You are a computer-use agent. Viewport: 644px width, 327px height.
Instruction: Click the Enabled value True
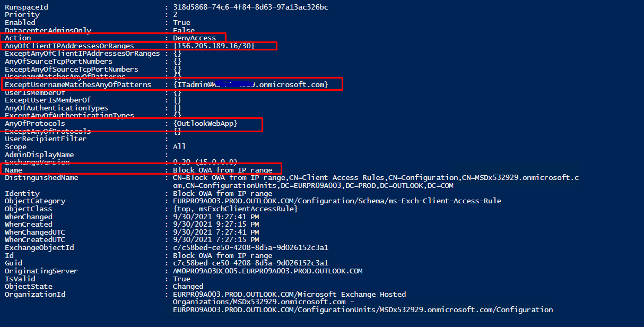181,23
